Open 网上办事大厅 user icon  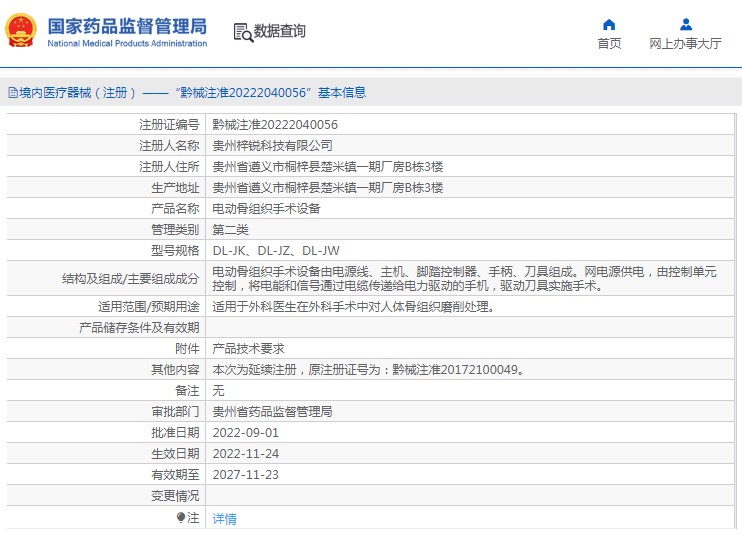pyautogui.click(x=685, y=24)
